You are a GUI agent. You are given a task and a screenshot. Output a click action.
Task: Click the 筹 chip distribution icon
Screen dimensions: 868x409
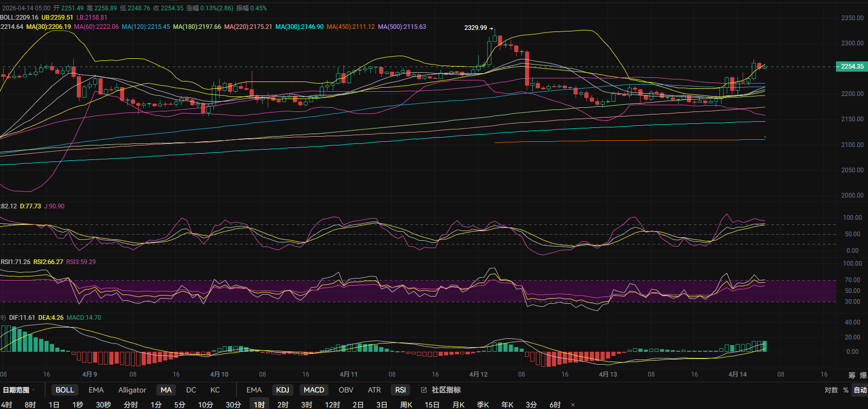point(851,375)
